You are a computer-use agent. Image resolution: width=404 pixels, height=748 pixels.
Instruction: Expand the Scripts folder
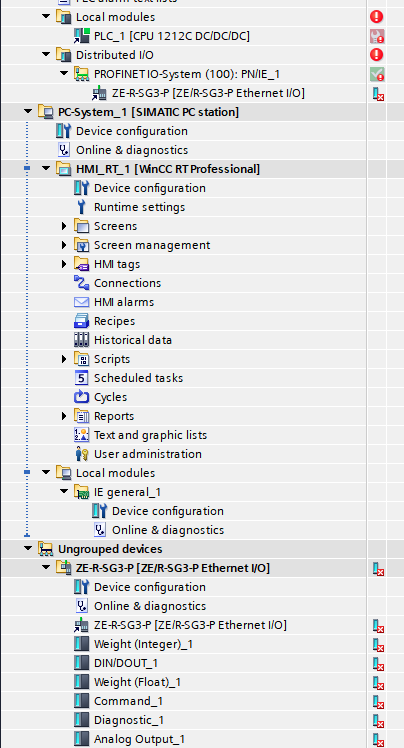click(64, 359)
